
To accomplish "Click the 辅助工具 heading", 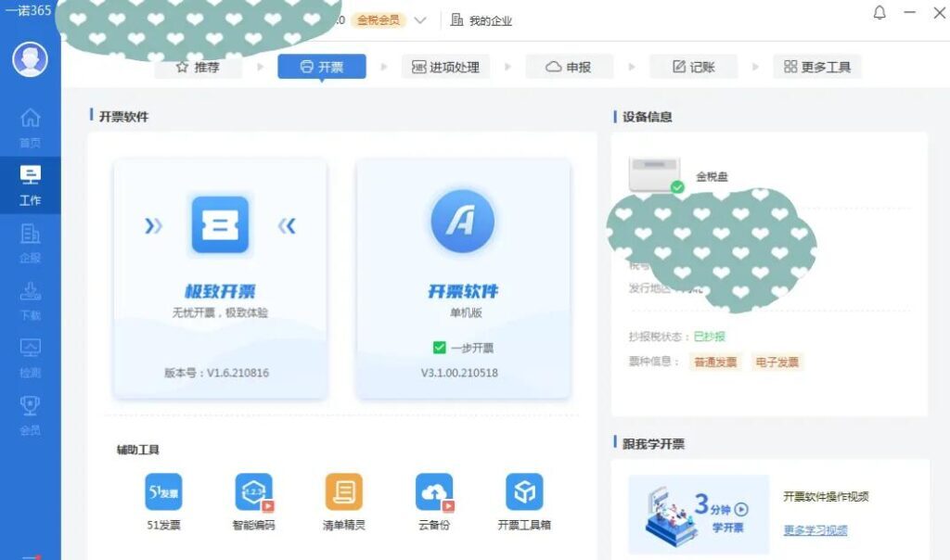I will click(x=137, y=450).
